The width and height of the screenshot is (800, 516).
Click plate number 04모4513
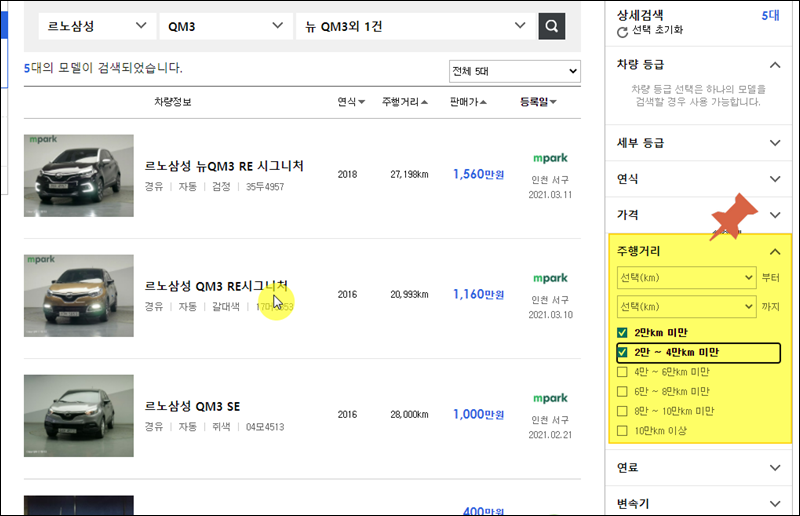click(x=265, y=427)
